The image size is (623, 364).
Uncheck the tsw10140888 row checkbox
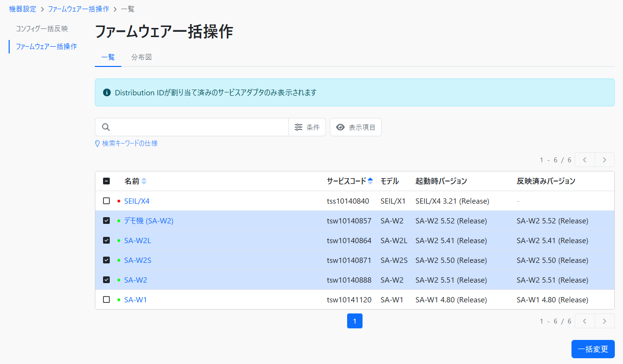click(x=106, y=280)
